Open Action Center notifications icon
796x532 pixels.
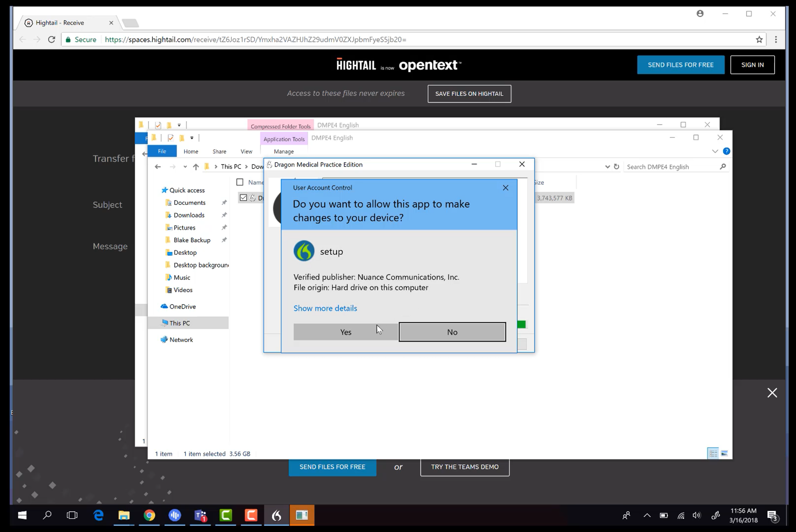(x=773, y=516)
